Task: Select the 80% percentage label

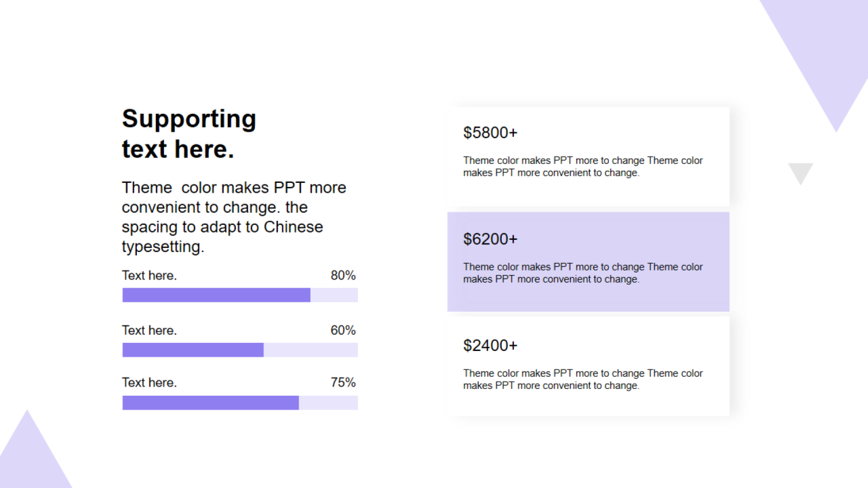Action: (343, 276)
